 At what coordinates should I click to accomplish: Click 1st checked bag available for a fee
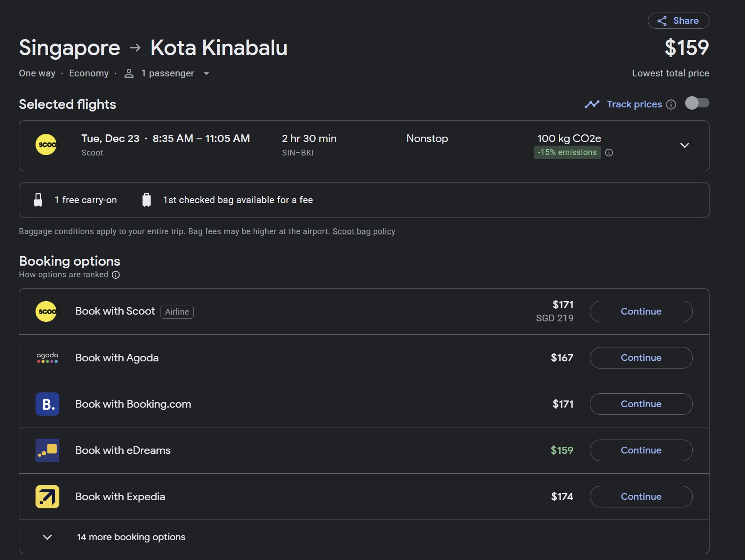click(238, 200)
